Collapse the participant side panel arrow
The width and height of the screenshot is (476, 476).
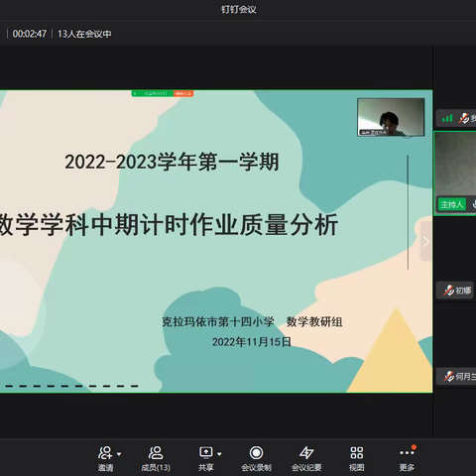426,242
